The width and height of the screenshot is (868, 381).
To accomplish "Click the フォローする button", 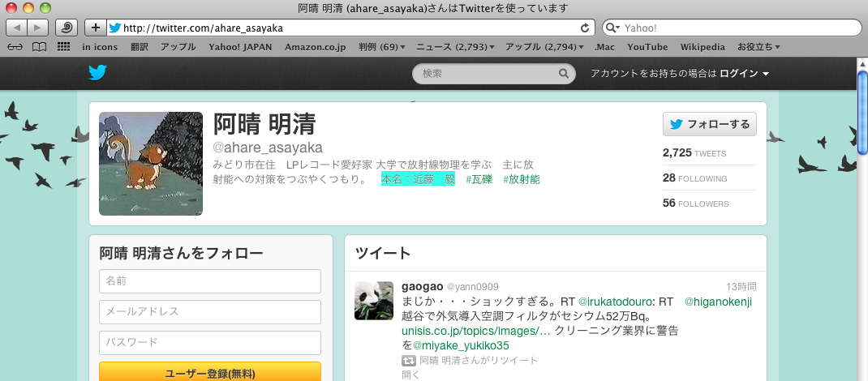I will coord(710,124).
